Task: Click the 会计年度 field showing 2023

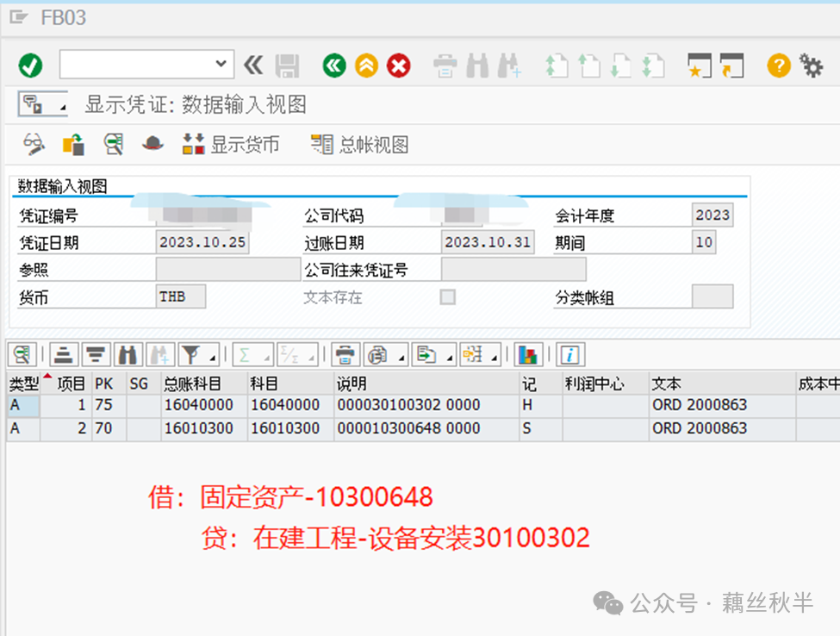Action: 712,215
